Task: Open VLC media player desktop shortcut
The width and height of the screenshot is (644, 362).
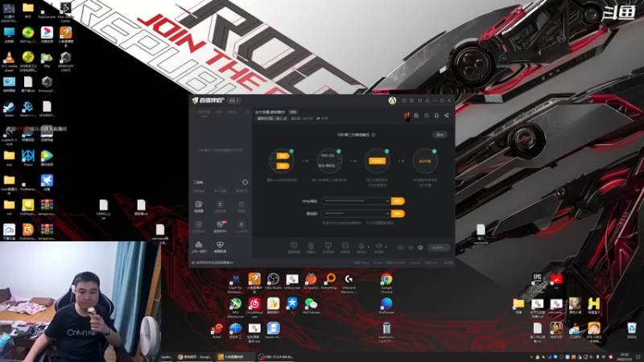Action: coord(9,62)
